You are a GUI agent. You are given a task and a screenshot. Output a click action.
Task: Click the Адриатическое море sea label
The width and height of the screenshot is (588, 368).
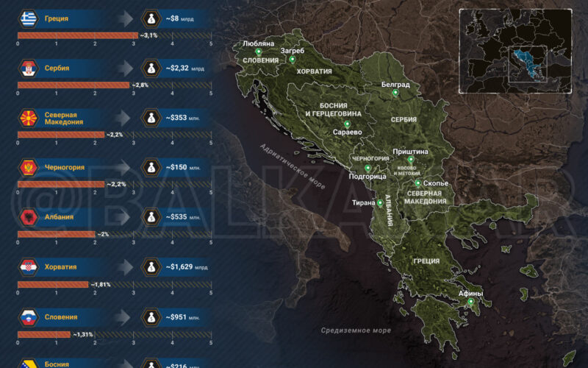(x=293, y=166)
